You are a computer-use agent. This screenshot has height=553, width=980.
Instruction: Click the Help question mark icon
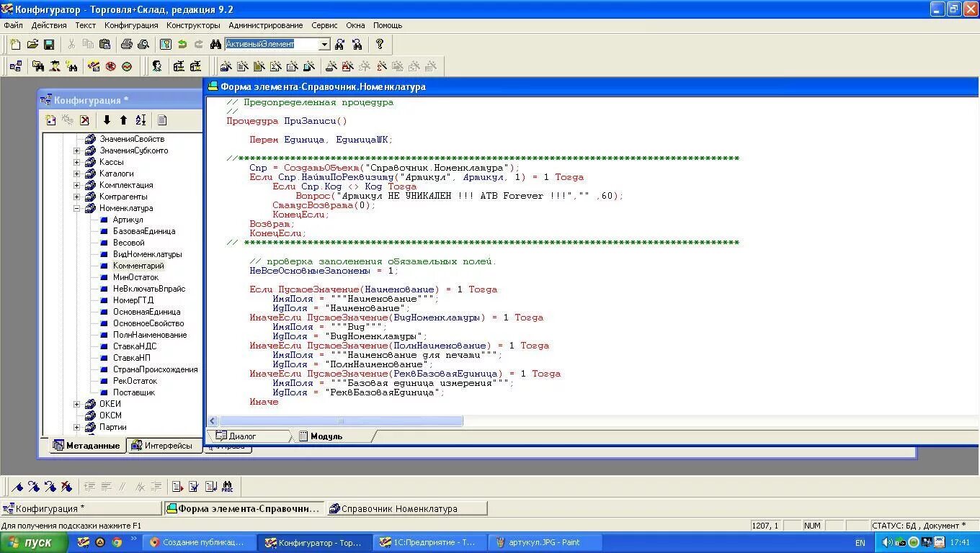pos(380,45)
